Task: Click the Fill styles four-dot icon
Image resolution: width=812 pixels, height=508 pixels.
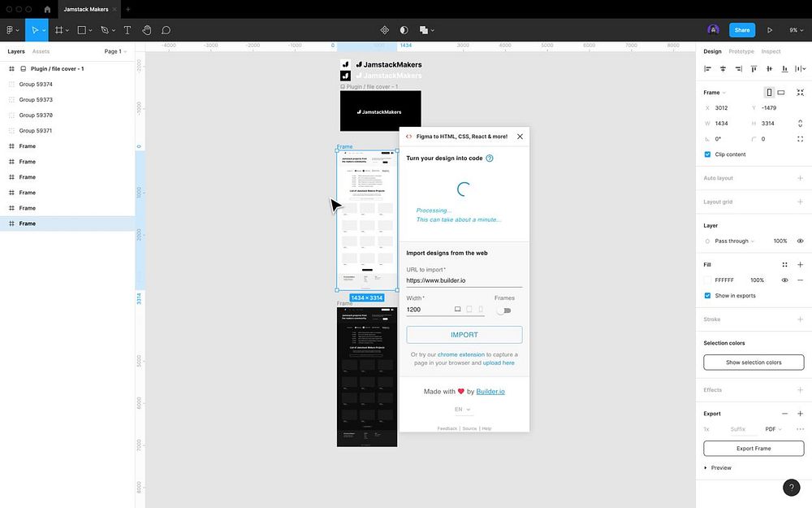Action: 784,264
